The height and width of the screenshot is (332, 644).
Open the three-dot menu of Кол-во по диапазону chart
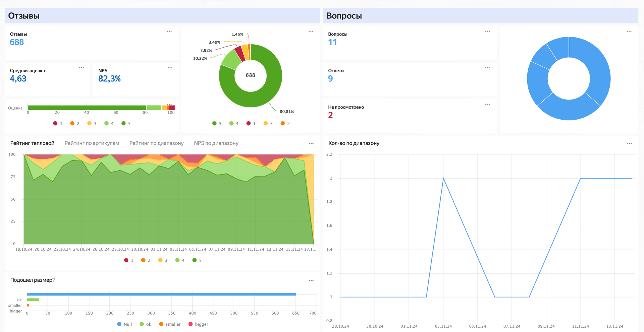coord(630,143)
